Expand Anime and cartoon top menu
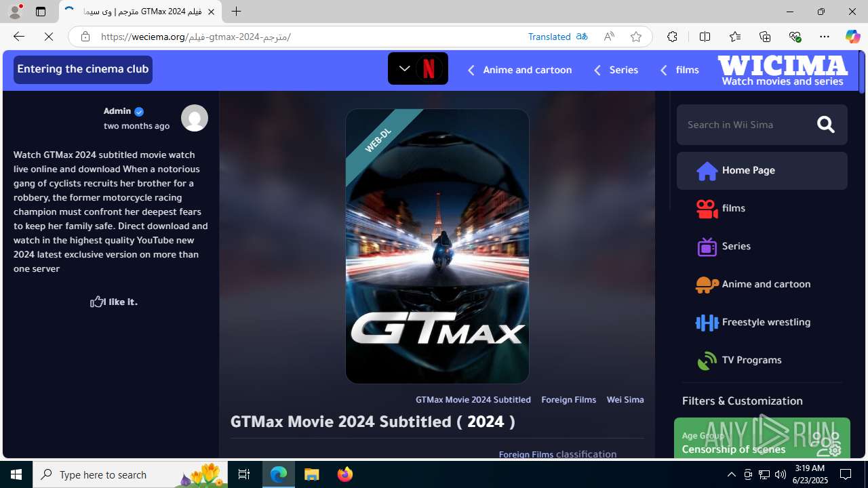 (519, 70)
